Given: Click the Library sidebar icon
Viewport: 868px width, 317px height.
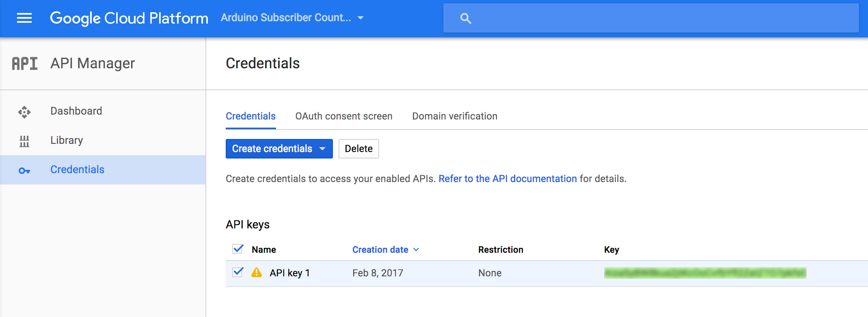Looking at the screenshot, I should point(24,141).
